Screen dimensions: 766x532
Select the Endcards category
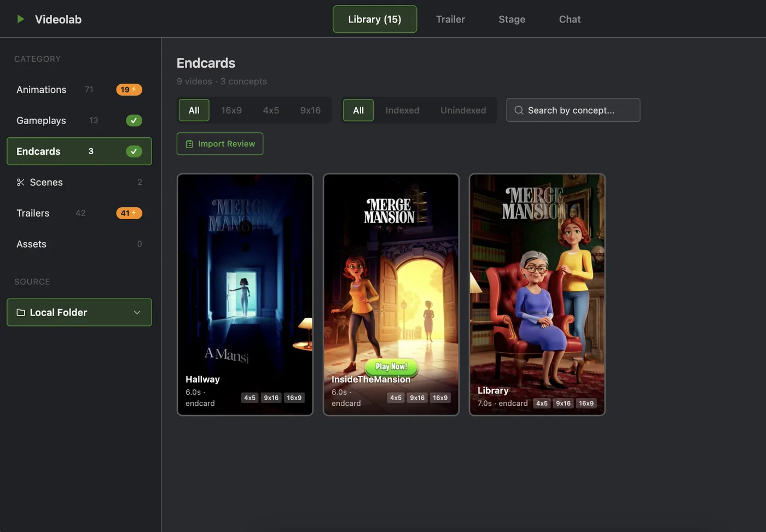[79, 151]
